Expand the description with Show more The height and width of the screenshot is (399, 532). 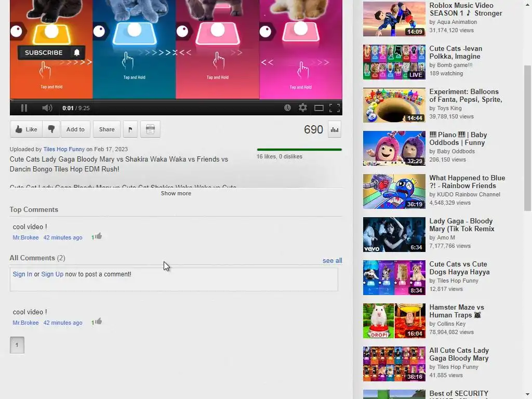tap(176, 193)
